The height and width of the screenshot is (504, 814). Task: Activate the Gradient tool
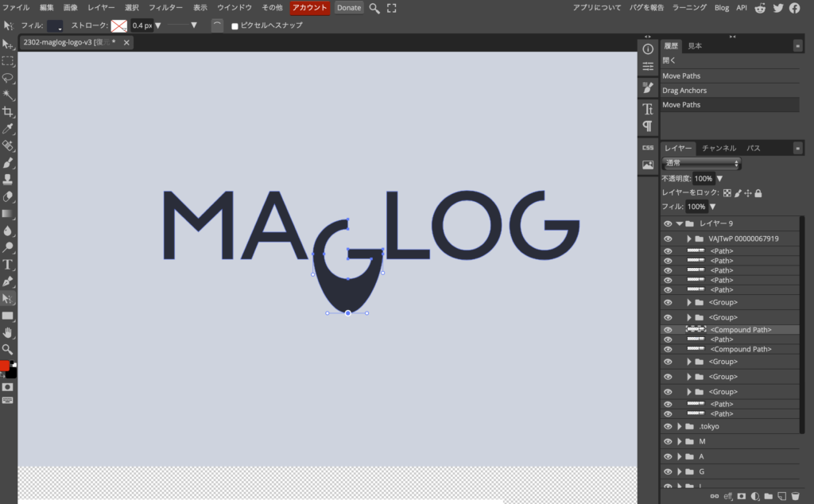[8, 214]
